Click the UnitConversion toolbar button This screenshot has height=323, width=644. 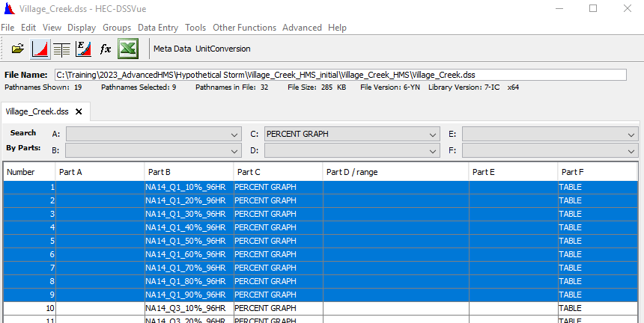pyautogui.click(x=222, y=49)
